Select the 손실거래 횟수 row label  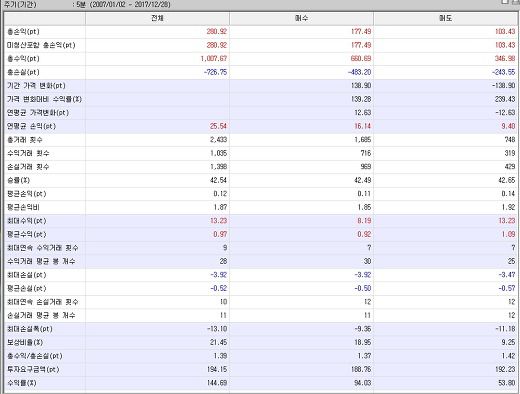[28, 167]
